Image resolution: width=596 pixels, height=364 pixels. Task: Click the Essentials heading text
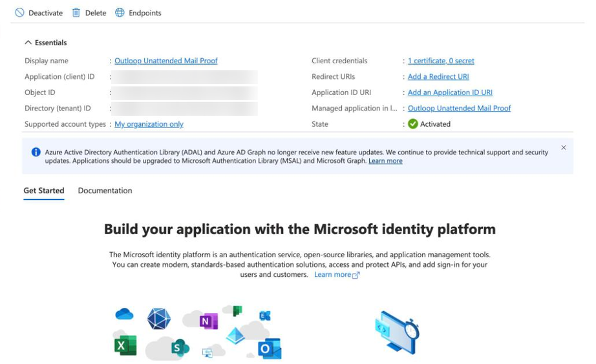pyautogui.click(x=51, y=43)
